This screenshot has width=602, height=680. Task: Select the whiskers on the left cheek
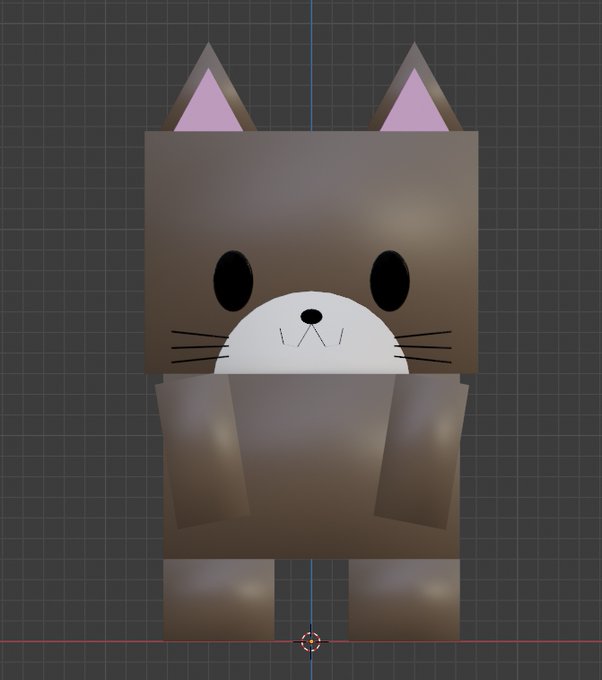click(200, 347)
